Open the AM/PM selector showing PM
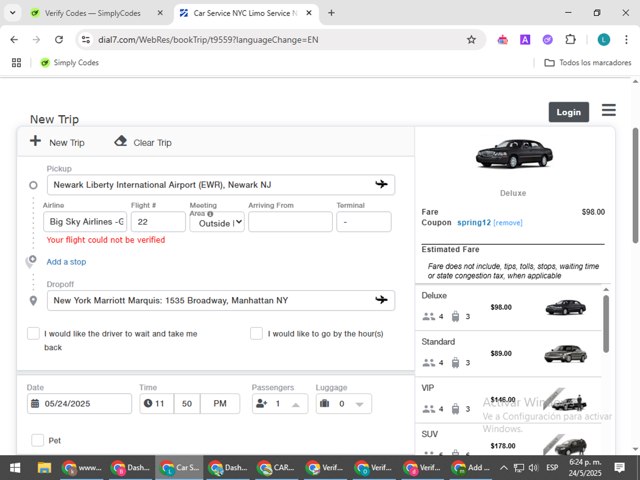Image resolution: width=640 pixels, height=480 pixels. coord(220,404)
